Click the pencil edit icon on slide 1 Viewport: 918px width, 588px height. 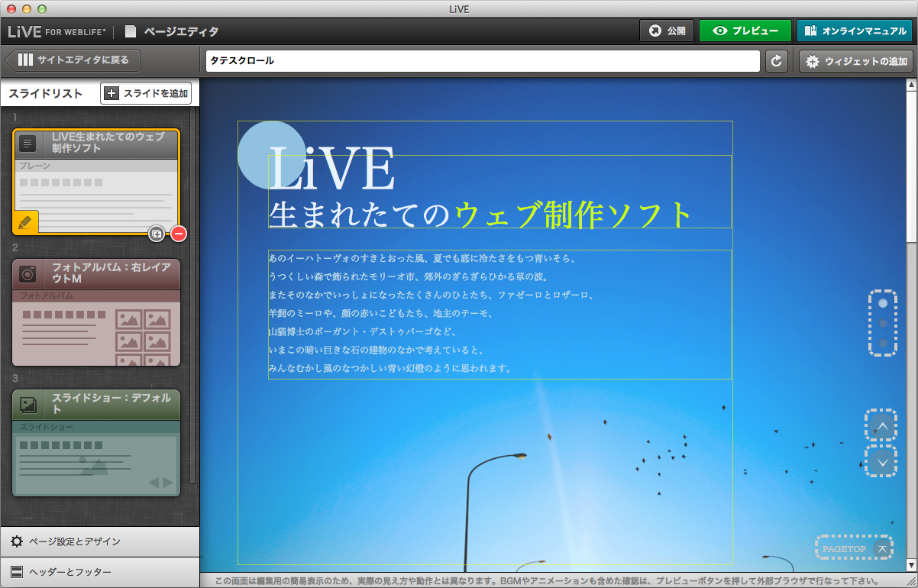[x=24, y=223]
